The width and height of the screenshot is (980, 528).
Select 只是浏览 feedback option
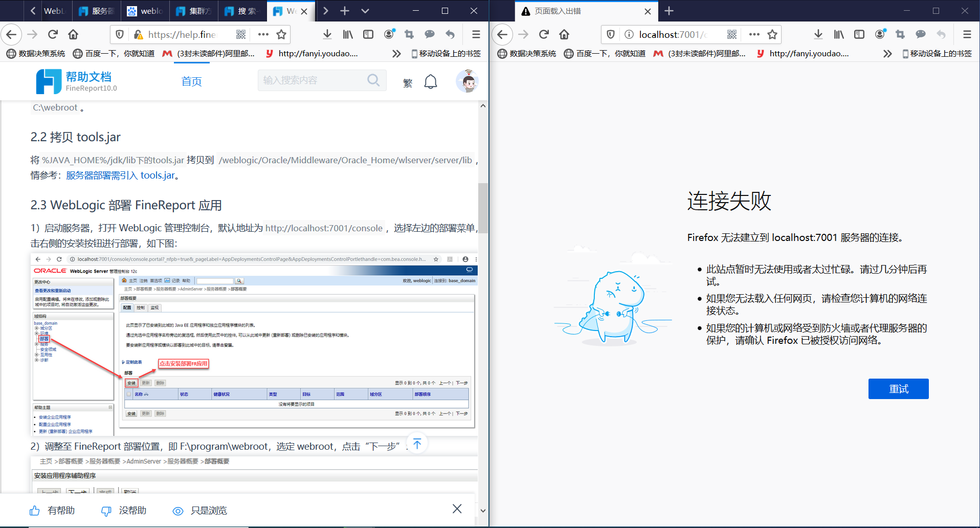tap(200, 511)
